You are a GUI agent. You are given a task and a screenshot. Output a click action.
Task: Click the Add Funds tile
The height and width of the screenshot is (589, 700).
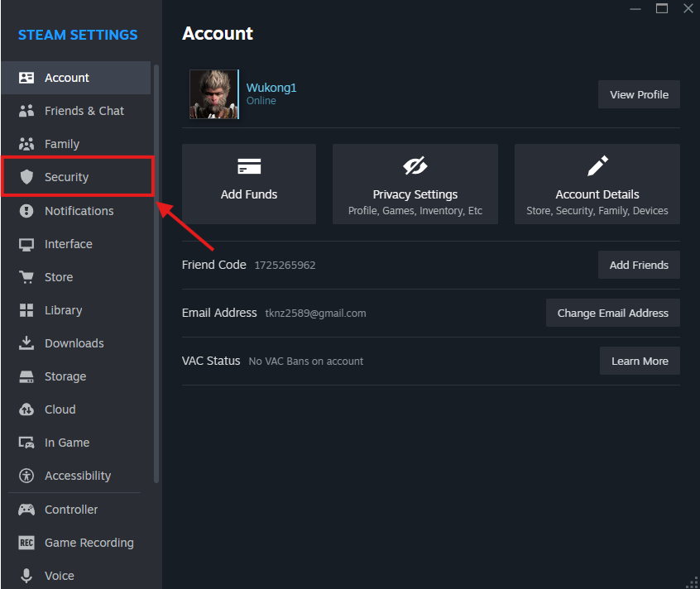click(x=249, y=184)
